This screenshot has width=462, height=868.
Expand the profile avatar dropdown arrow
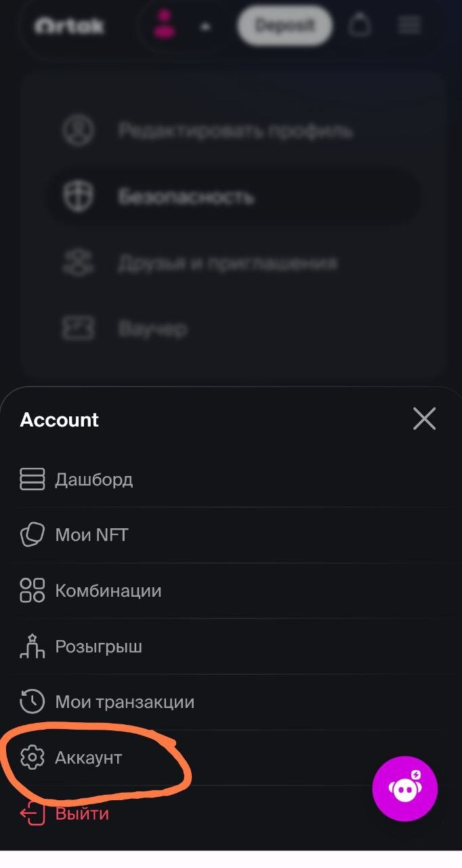click(x=205, y=27)
